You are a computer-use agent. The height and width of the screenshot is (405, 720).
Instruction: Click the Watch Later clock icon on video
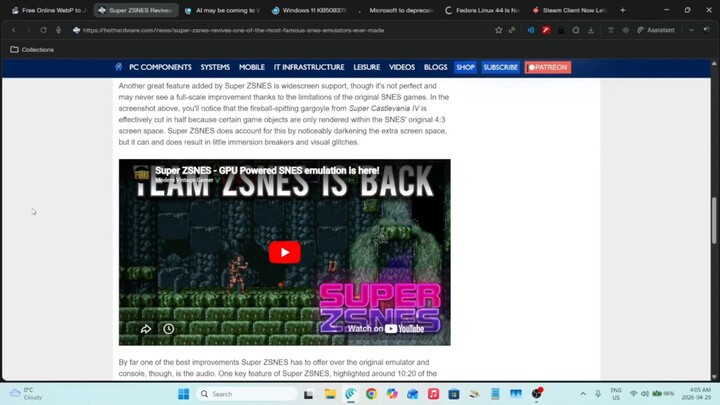point(169,329)
